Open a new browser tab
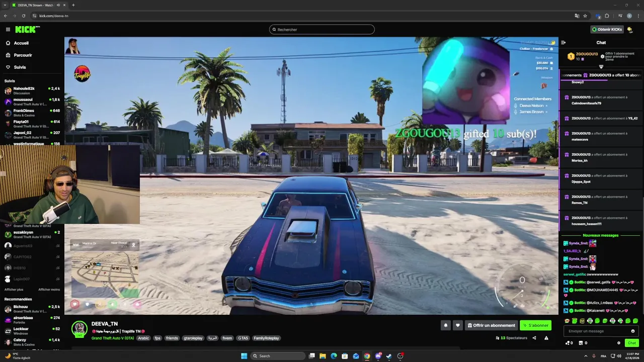This screenshot has height=362, width=644. tap(73, 5)
